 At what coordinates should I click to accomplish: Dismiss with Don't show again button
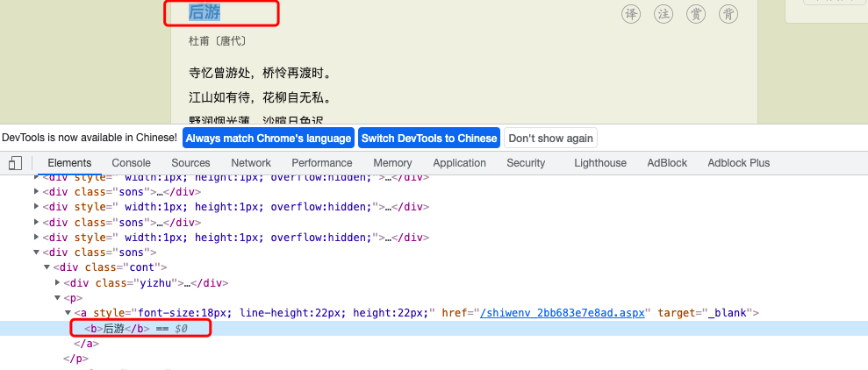tap(551, 139)
